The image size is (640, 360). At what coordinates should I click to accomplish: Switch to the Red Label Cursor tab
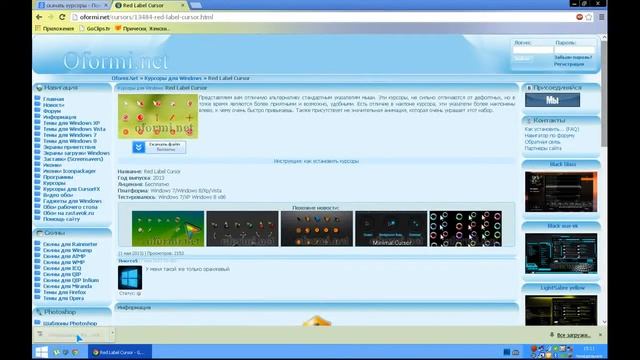150,5
